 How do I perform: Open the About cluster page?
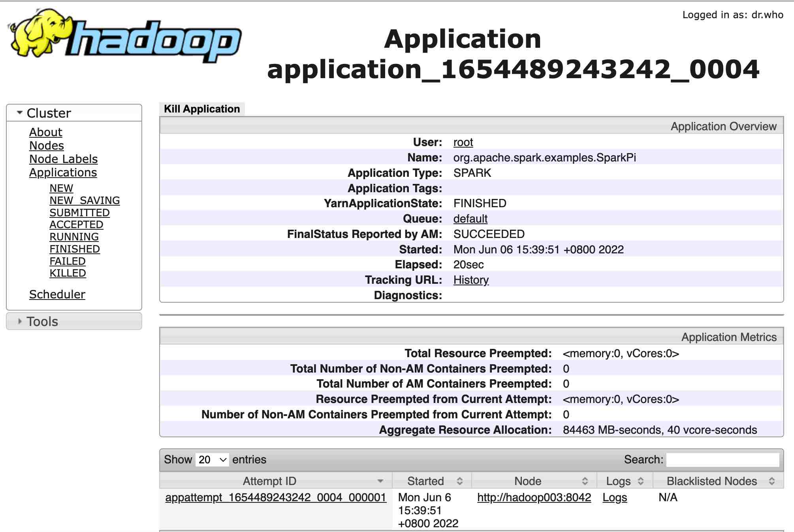(45, 132)
